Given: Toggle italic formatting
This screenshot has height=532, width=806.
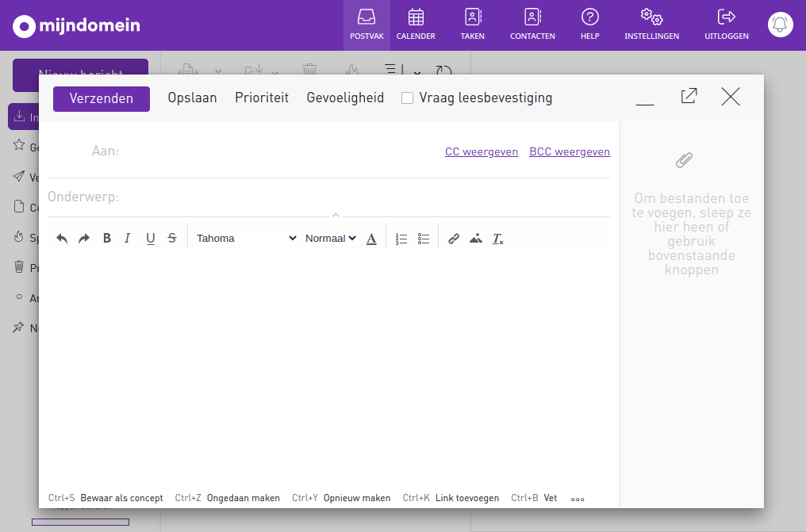Looking at the screenshot, I should click(x=128, y=239).
